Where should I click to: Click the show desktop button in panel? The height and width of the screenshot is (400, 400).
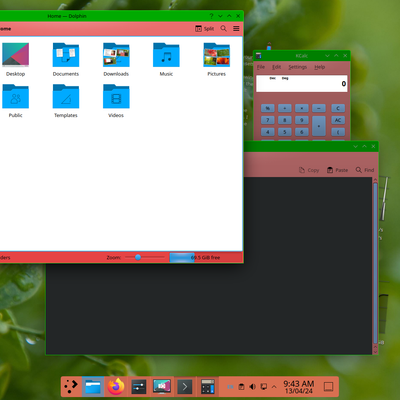[328, 387]
